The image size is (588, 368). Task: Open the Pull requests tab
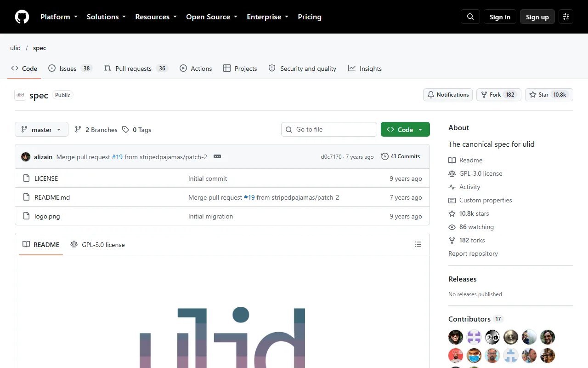(136, 69)
